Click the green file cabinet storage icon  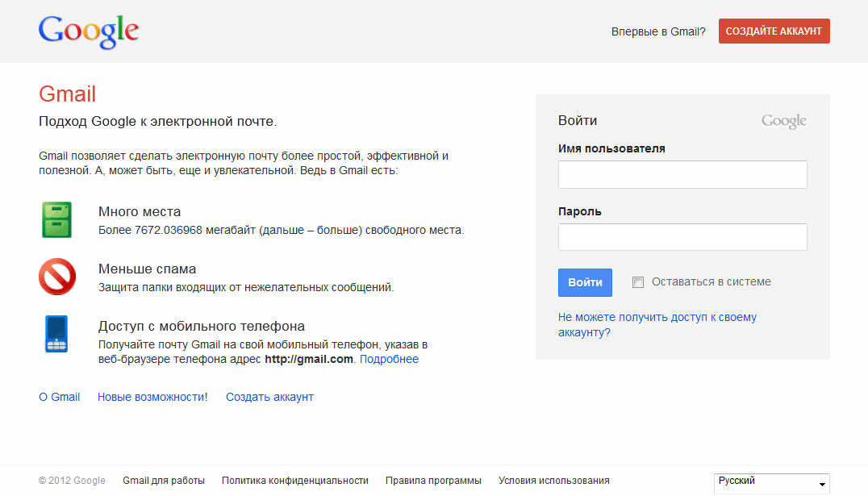tap(57, 219)
